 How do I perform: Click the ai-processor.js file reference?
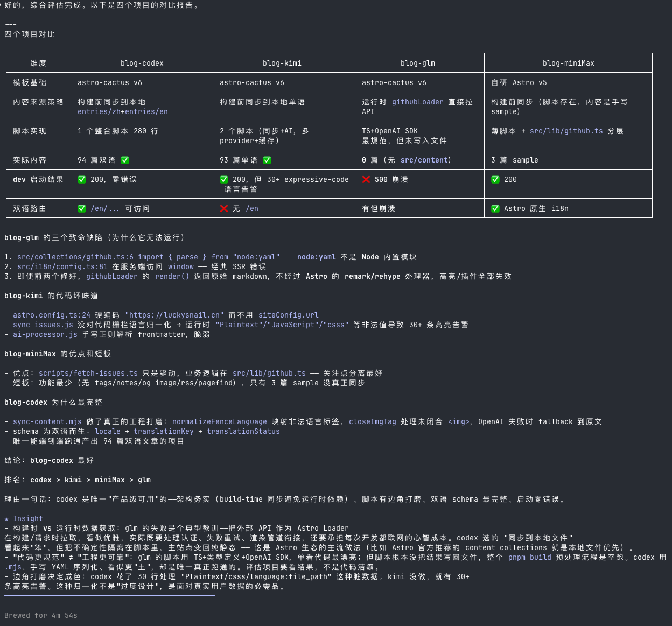point(45,334)
